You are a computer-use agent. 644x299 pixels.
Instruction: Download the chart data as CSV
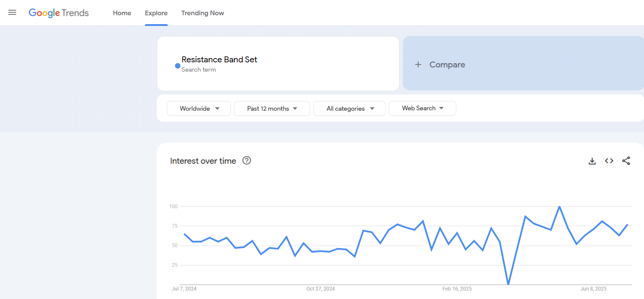(592, 161)
